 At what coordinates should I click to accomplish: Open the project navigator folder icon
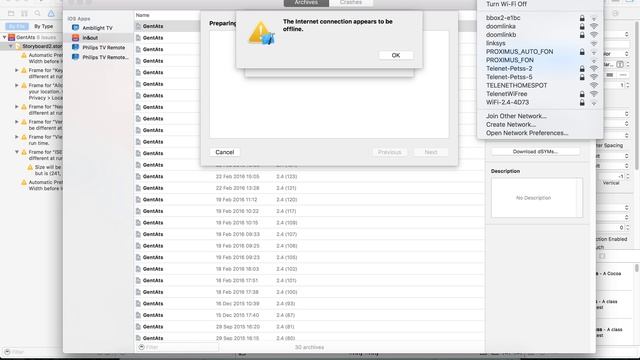(11, 13)
